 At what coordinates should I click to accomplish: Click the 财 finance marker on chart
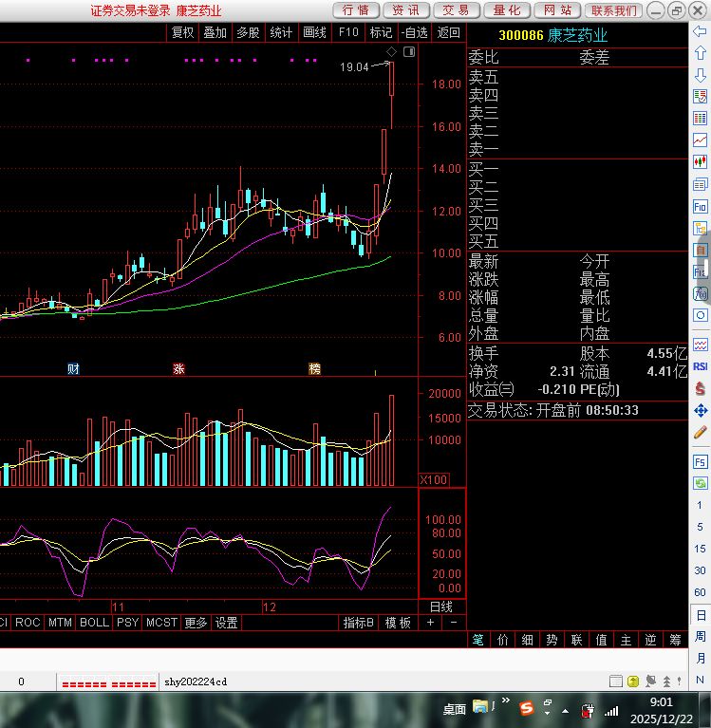click(73, 369)
